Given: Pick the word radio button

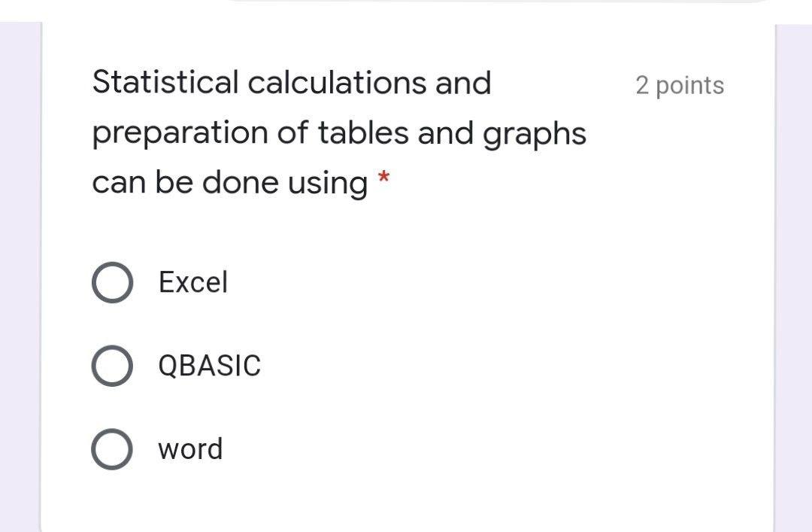Looking at the screenshot, I should pyautogui.click(x=112, y=449).
